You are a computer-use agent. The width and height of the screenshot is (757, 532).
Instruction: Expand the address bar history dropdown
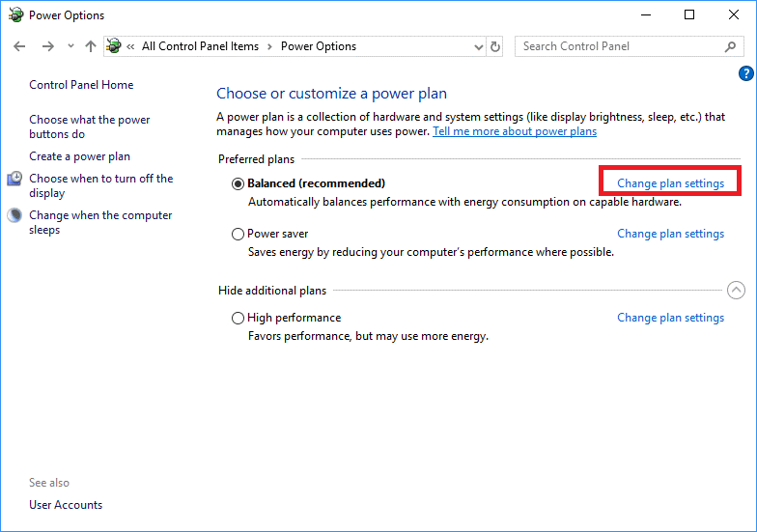point(479,46)
